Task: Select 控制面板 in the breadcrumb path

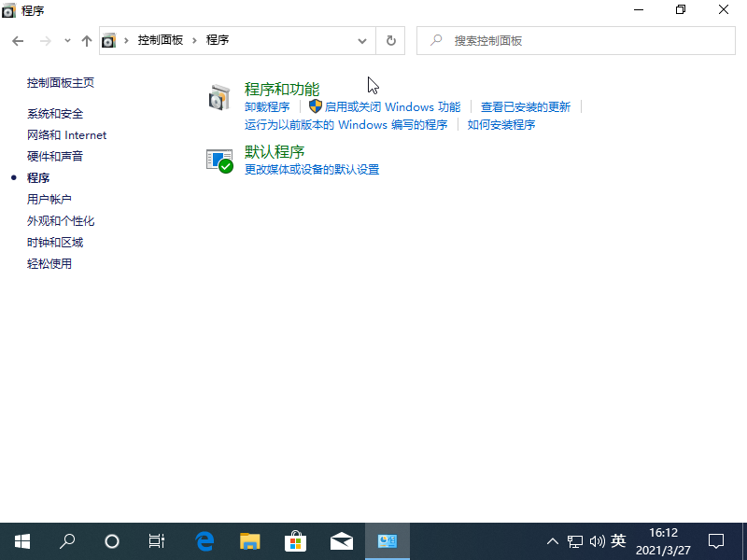Action: click(x=152, y=40)
